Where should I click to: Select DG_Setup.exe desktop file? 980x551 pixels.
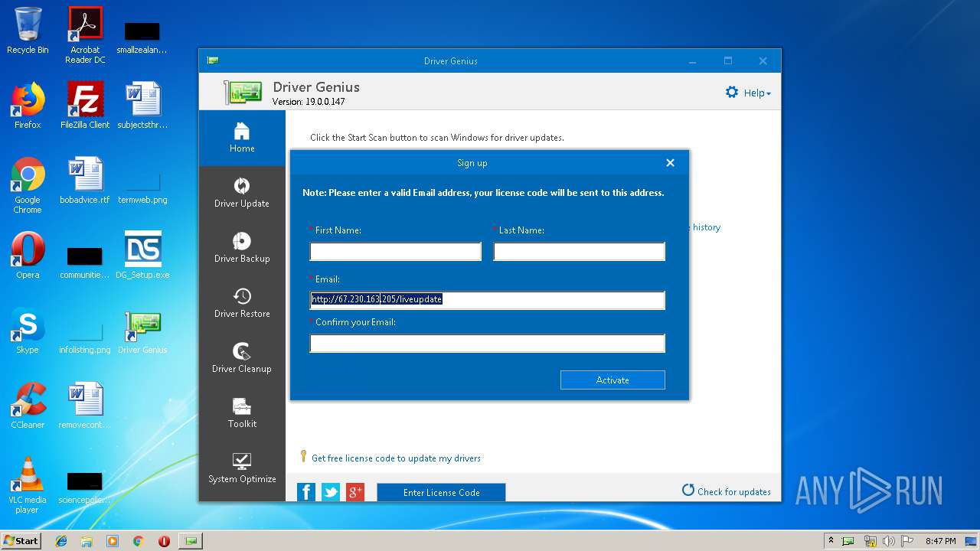click(142, 256)
